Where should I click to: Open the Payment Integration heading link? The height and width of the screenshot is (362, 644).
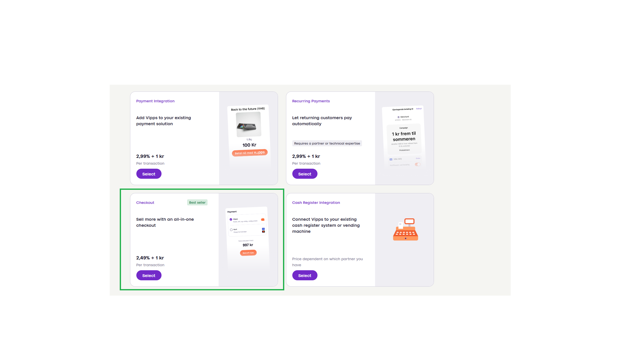coord(155,101)
